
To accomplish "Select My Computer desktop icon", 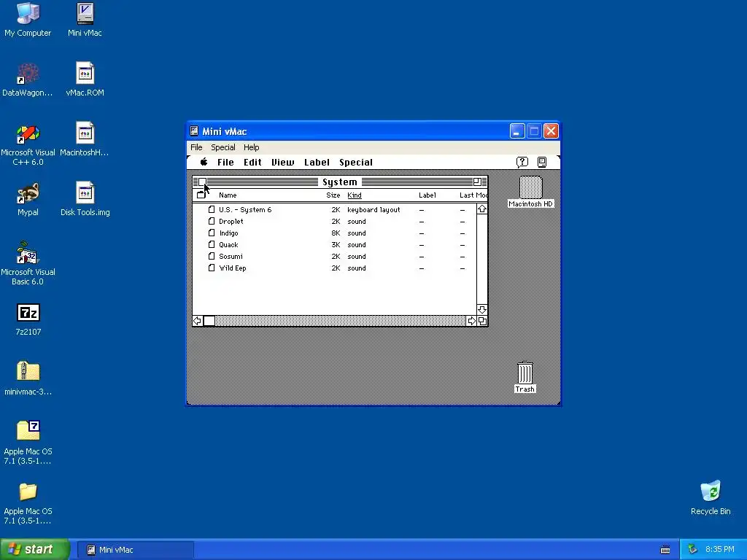I will coord(28,14).
